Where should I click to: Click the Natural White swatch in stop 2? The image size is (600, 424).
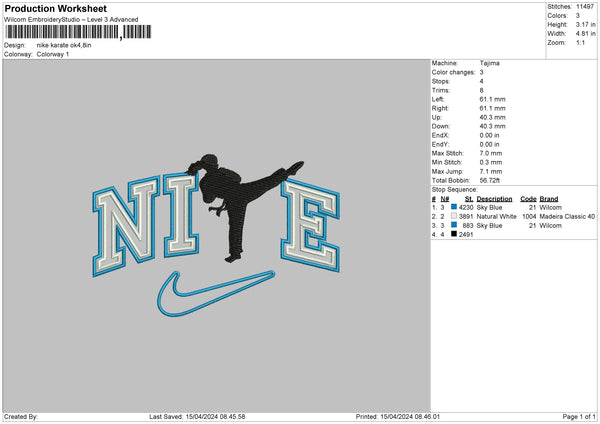pos(454,216)
